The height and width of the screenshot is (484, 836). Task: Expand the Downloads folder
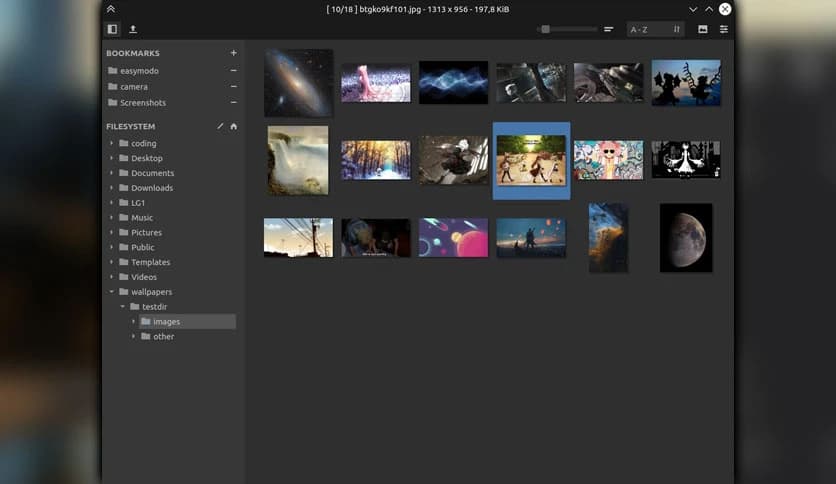(111, 188)
